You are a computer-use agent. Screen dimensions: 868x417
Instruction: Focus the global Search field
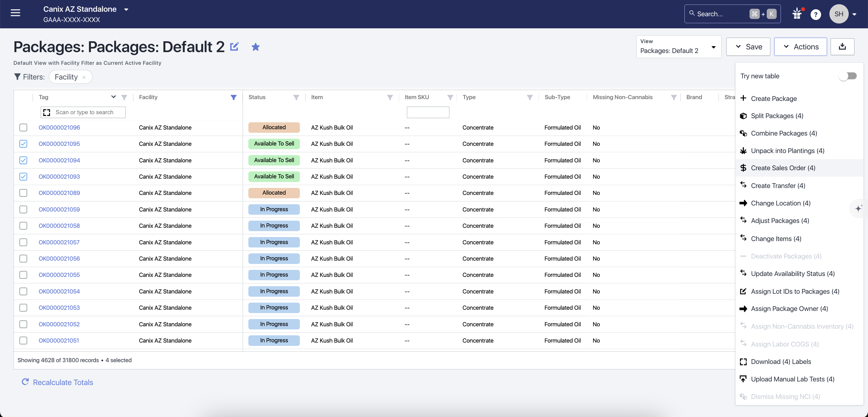[x=733, y=14]
